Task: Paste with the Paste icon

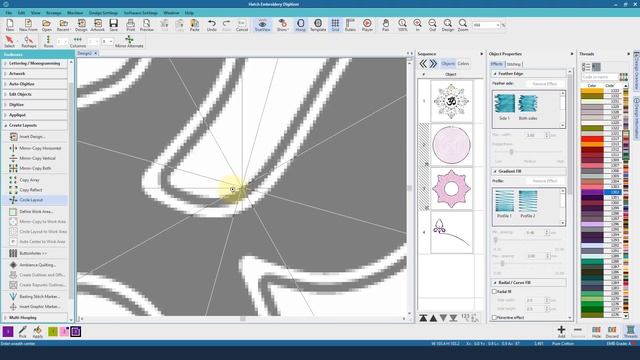Action: click(195, 25)
